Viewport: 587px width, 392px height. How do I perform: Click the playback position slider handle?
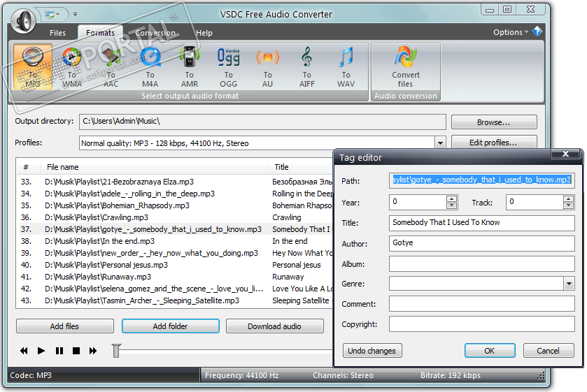(x=116, y=351)
